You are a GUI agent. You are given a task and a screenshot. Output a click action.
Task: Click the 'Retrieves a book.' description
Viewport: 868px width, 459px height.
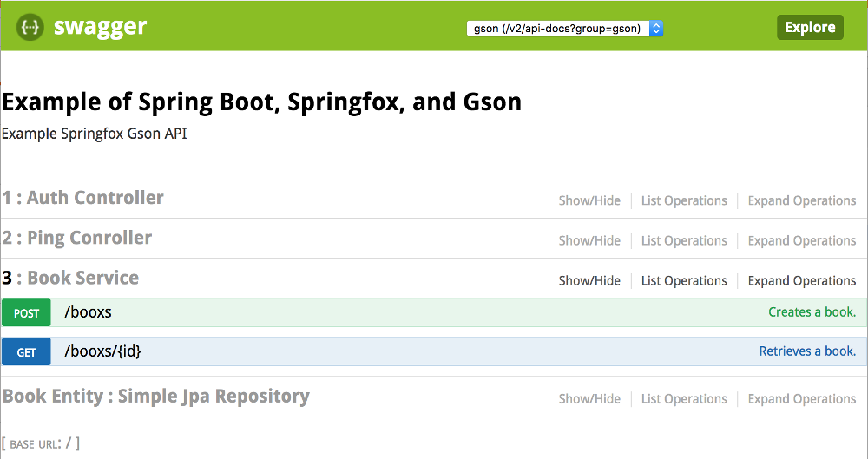pos(807,351)
